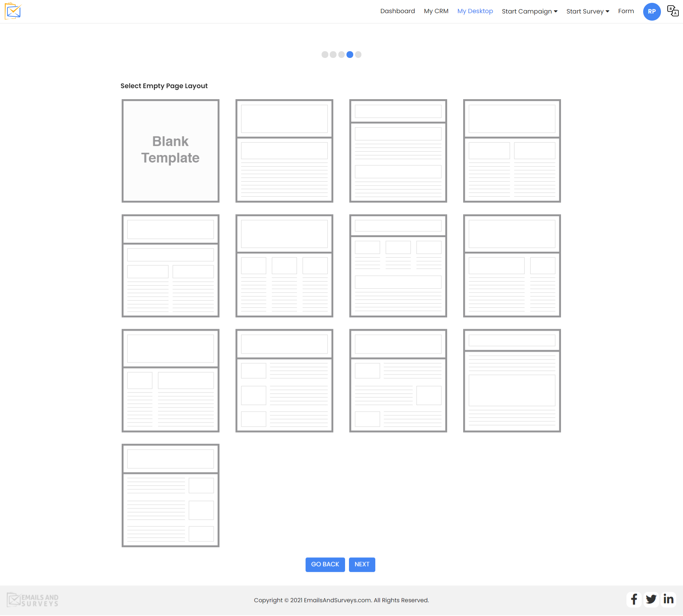Expand the Start Campaign dropdown
The image size is (683, 616).
coord(529,11)
